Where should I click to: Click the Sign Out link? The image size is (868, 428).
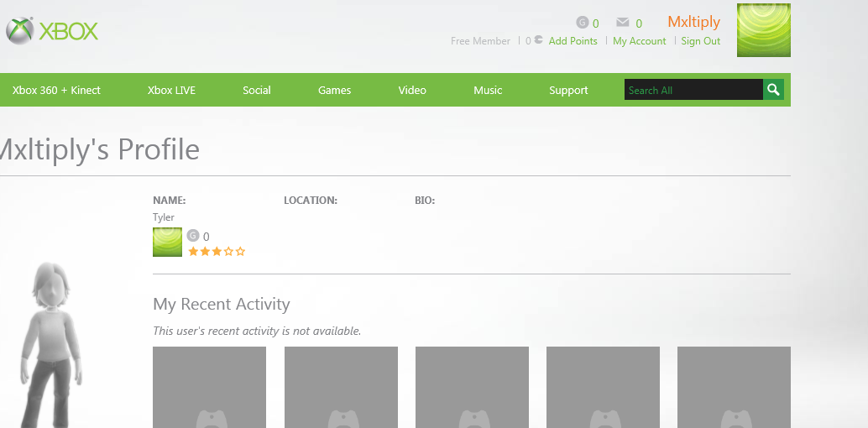point(701,41)
